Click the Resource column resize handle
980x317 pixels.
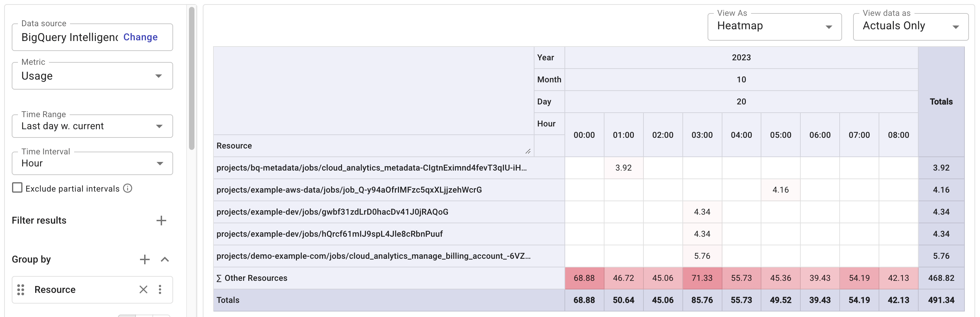[x=528, y=151]
